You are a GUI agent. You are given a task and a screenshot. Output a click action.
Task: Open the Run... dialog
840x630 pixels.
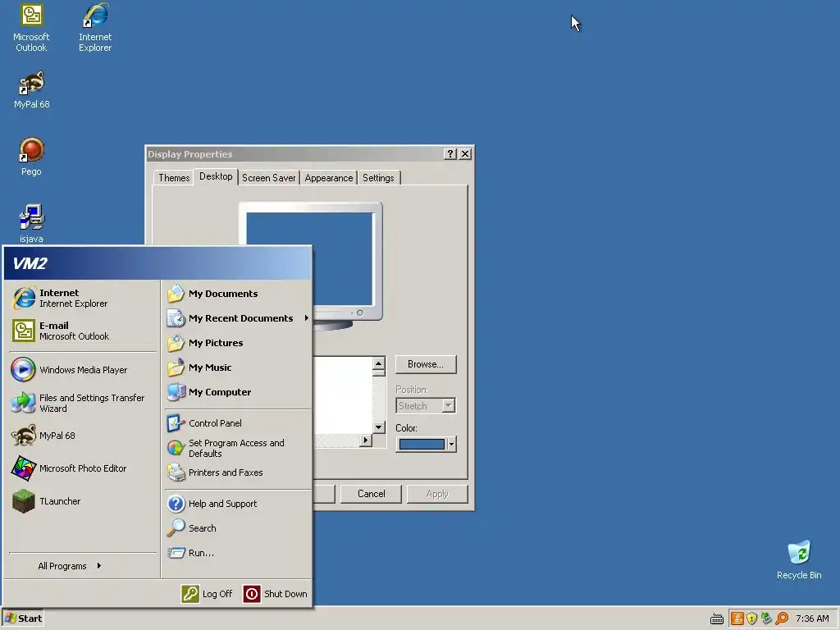tap(238, 553)
